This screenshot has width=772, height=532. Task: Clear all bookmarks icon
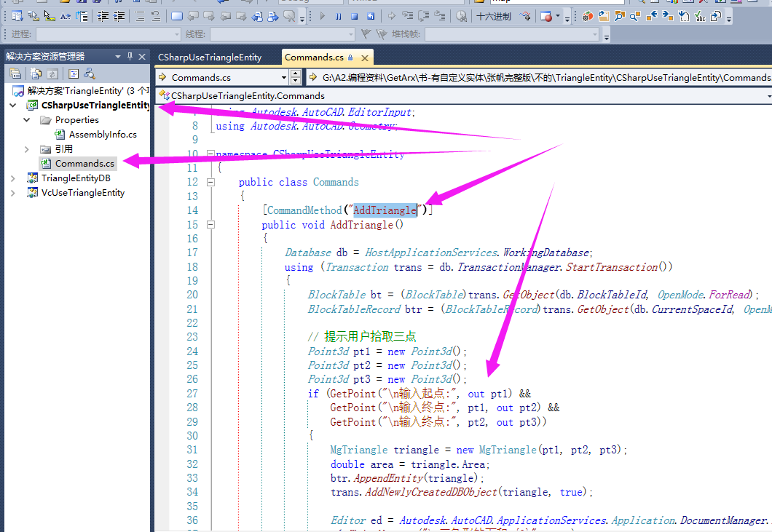290,16
